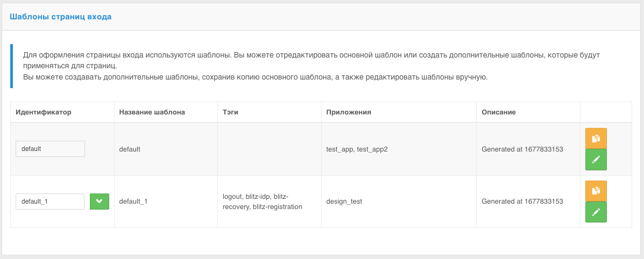Click the Идентификатор column header
The width and height of the screenshot is (644, 259).
point(44,112)
